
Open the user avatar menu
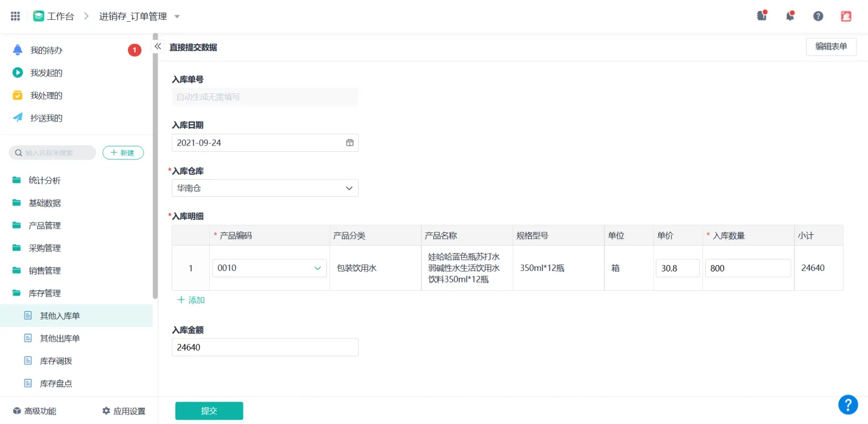pyautogui.click(x=846, y=16)
